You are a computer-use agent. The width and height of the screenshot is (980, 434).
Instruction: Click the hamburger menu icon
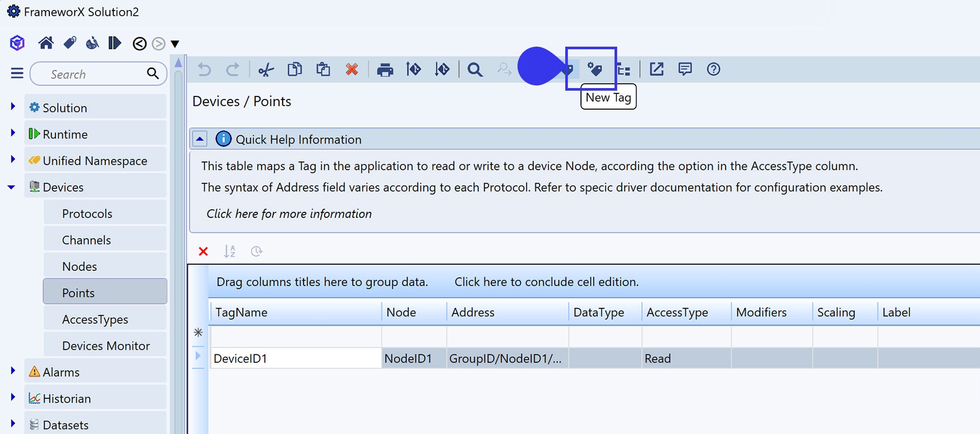click(x=17, y=73)
